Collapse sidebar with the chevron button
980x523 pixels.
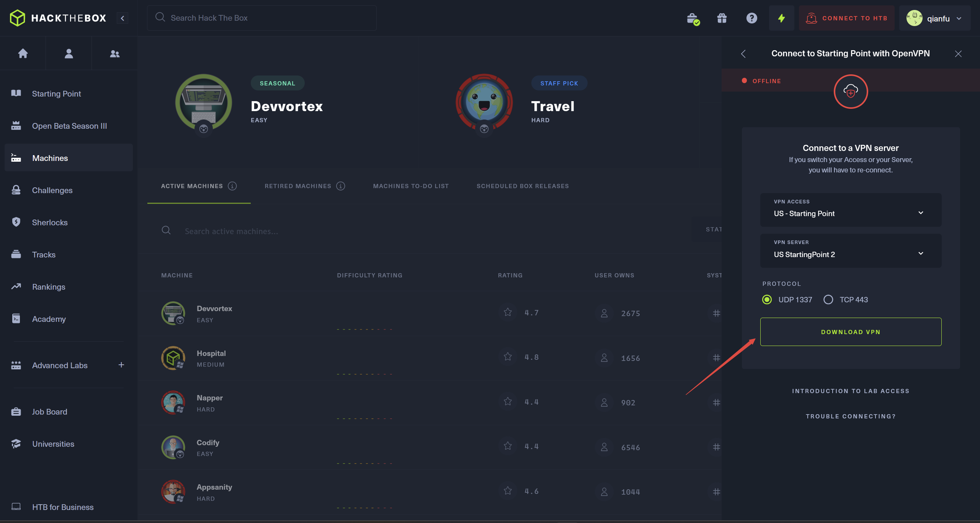click(x=122, y=18)
